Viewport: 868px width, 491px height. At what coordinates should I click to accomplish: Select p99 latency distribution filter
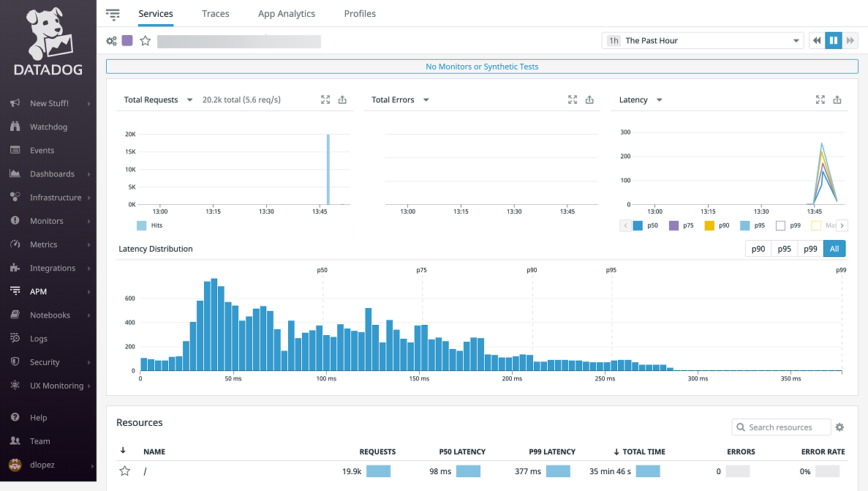click(x=810, y=249)
